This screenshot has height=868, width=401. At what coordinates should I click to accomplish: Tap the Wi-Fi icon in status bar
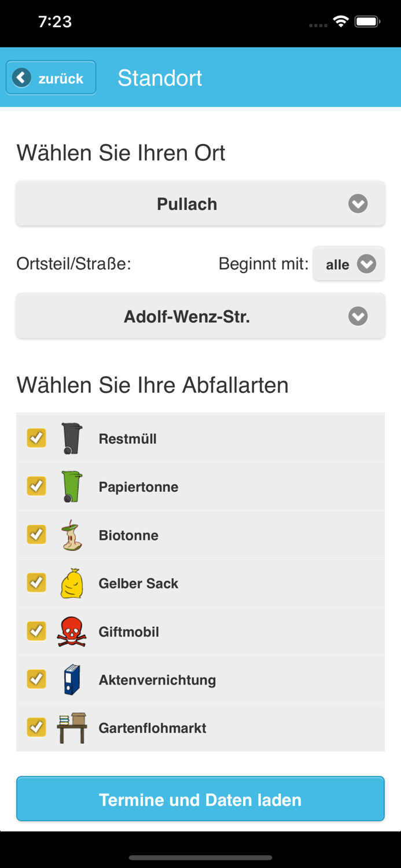pos(340,21)
